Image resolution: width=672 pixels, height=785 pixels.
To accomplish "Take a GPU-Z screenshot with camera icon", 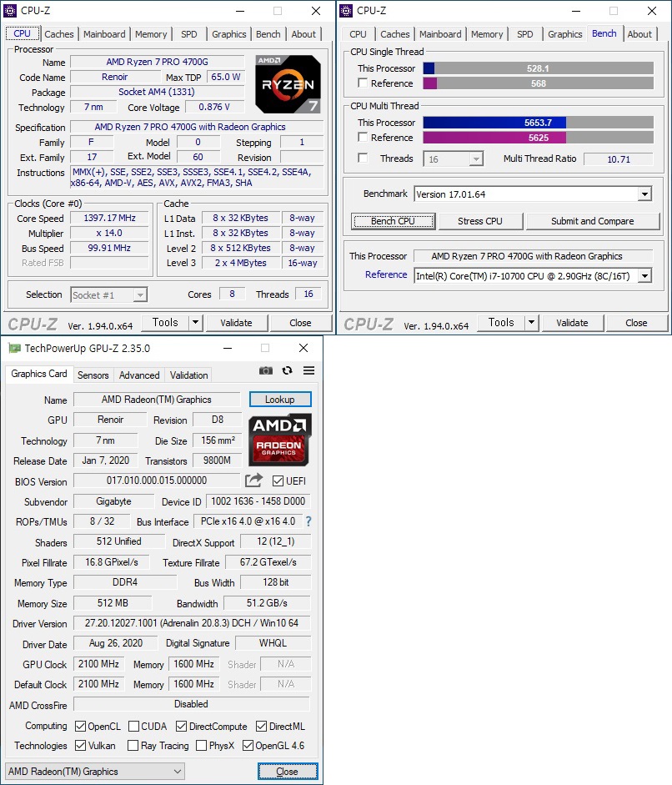I will [x=266, y=370].
